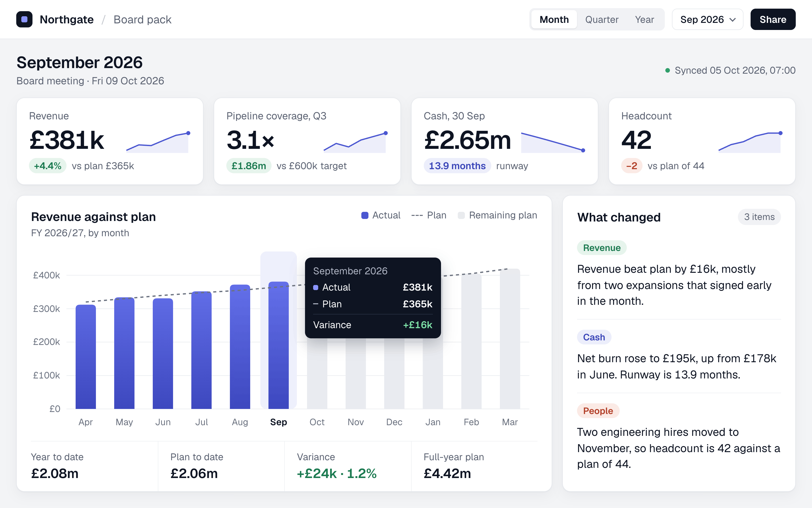Viewport: 812px width, 508px height.
Task: Select the June revenue bar
Action: (163, 354)
